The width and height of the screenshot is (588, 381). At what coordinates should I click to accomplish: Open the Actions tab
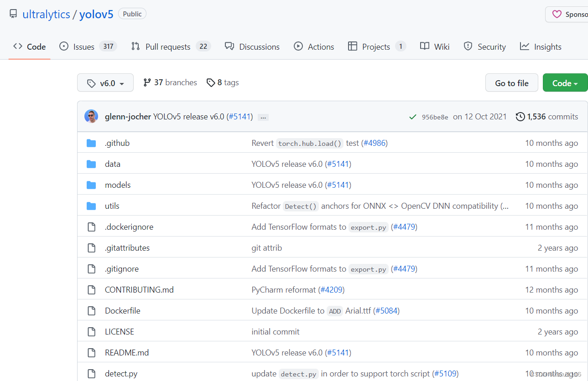click(x=314, y=46)
